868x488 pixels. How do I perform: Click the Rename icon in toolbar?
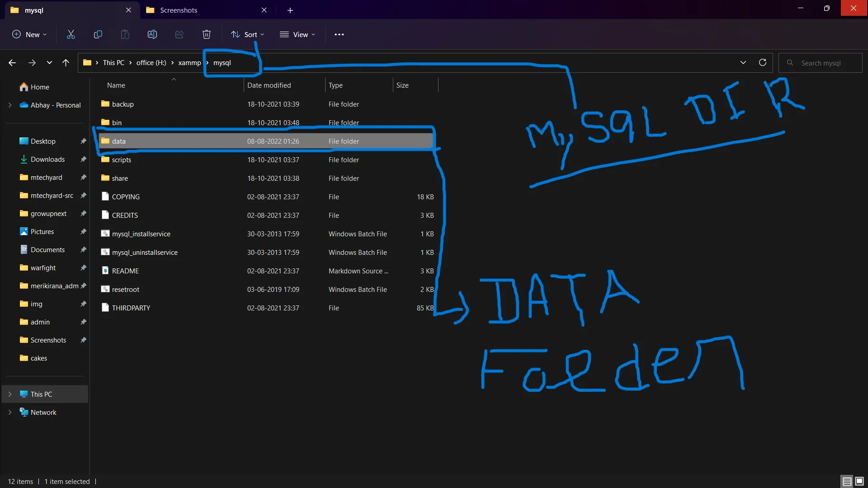pyautogui.click(x=152, y=34)
